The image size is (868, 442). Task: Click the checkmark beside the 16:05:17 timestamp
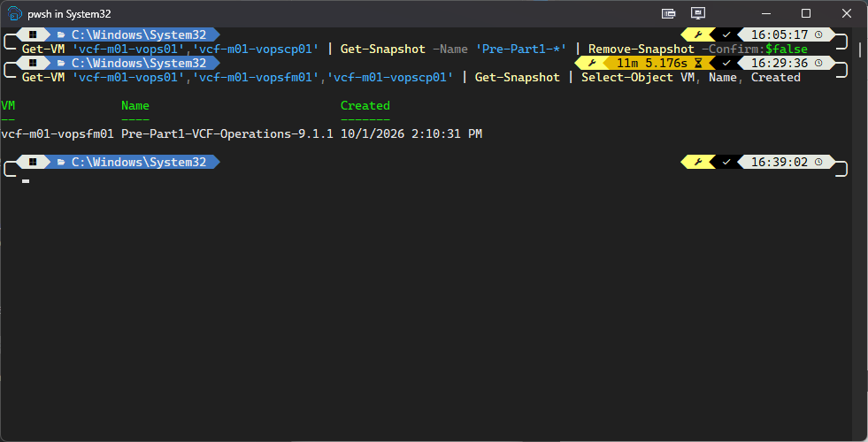[x=726, y=34]
